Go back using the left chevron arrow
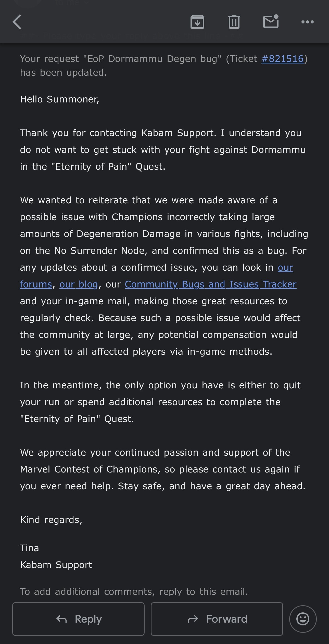329x644 pixels. [17, 22]
